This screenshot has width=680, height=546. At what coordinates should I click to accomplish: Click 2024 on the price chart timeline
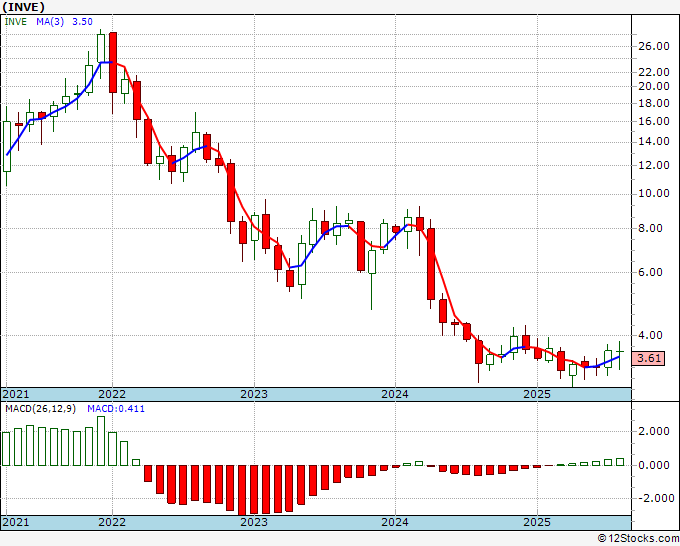click(395, 394)
